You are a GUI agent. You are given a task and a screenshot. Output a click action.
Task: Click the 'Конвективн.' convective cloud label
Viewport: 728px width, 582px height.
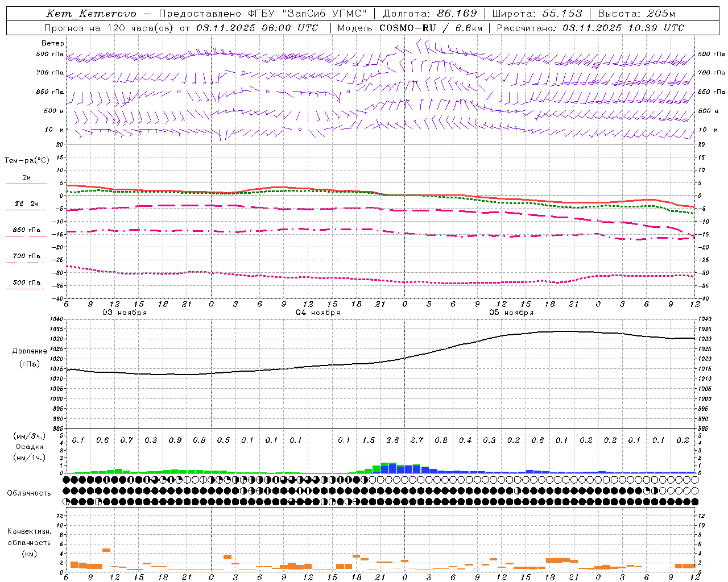(29, 531)
